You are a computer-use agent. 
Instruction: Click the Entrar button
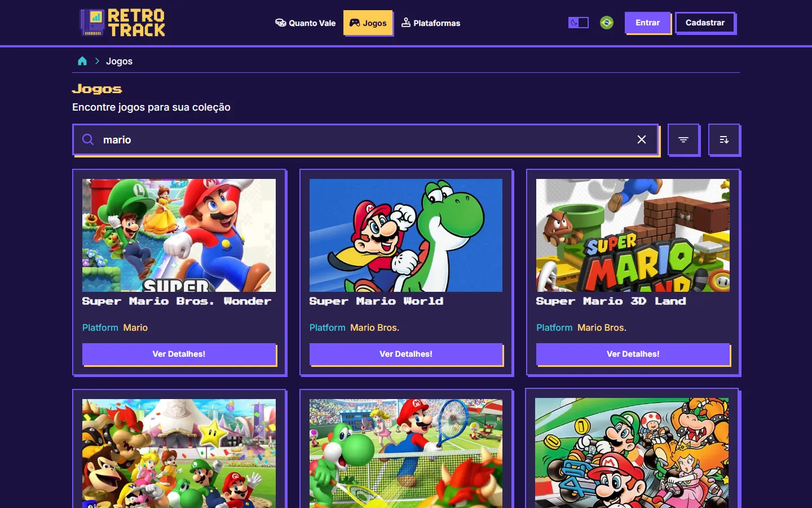648,23
